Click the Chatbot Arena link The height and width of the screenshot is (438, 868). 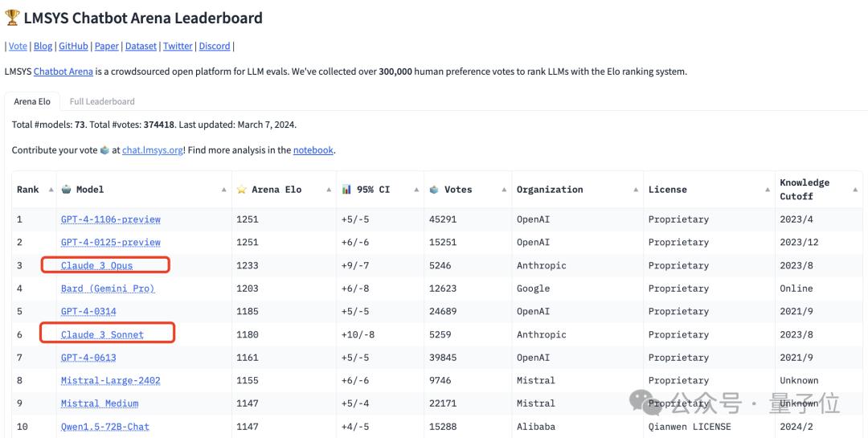(63, 72)
